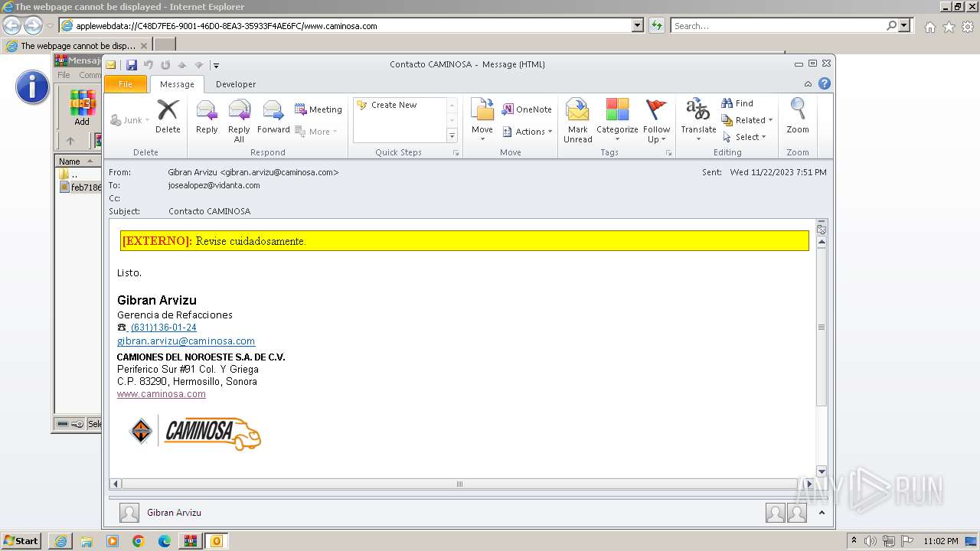Click the horizontal scrollbar of message body

459,484
